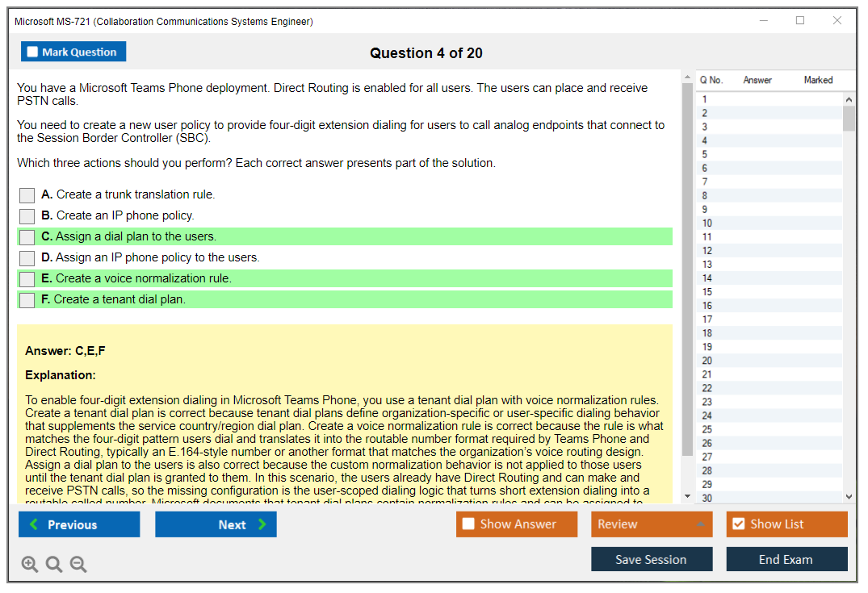Screen dimensions: 868x593
Task: Select question 27 in the list
Action: (x=769, y=457)
